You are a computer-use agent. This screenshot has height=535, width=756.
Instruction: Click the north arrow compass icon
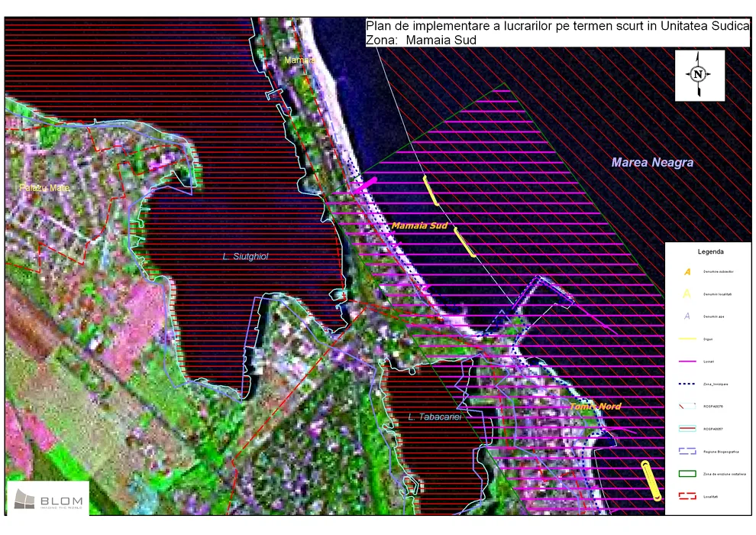[698, 75]
